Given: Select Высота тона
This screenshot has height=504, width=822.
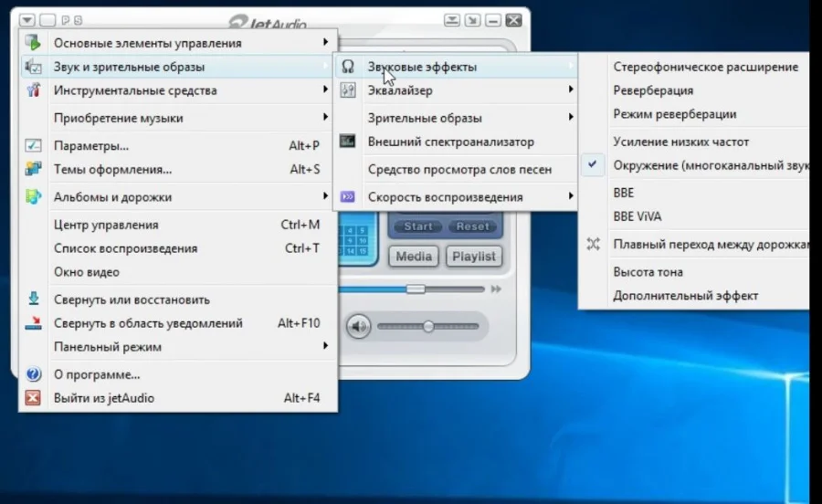Looking at the screenshot, I should [648, 272].
